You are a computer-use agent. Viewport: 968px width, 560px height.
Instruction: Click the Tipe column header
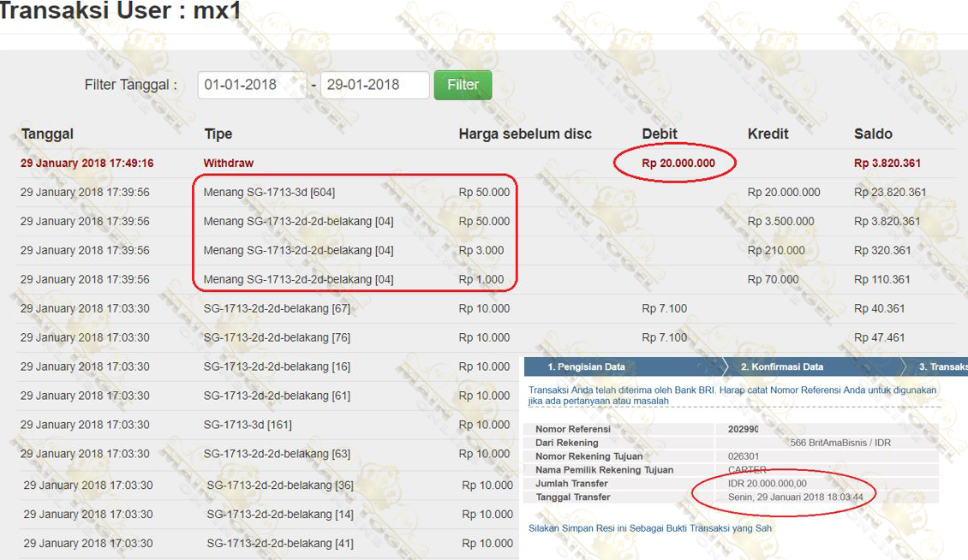pyautogui.click(x=218, y=134)
